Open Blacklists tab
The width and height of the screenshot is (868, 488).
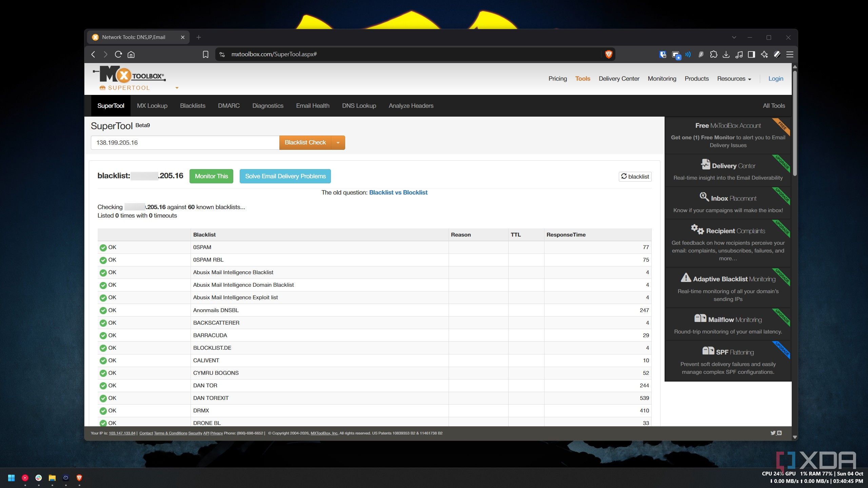coord(193,106)
